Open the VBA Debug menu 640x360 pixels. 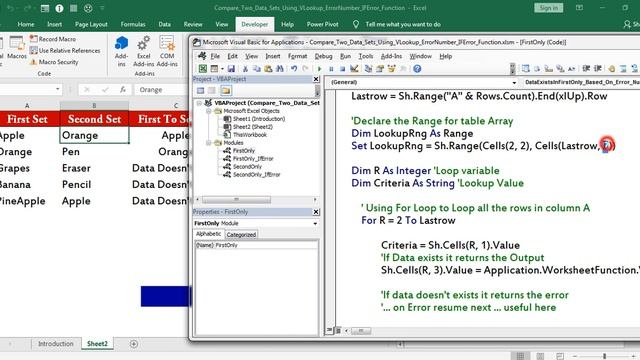[323, 56]
